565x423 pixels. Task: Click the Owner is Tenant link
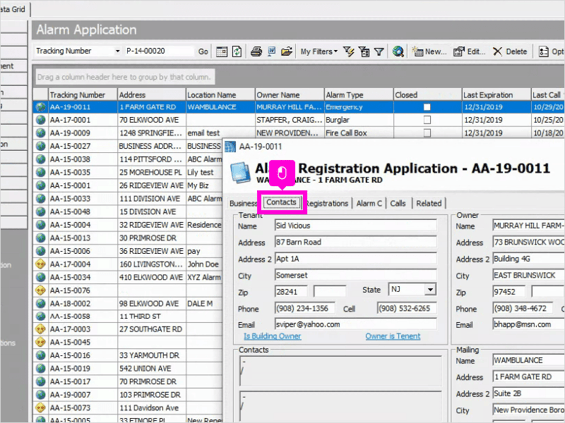(x=393, y=336)
